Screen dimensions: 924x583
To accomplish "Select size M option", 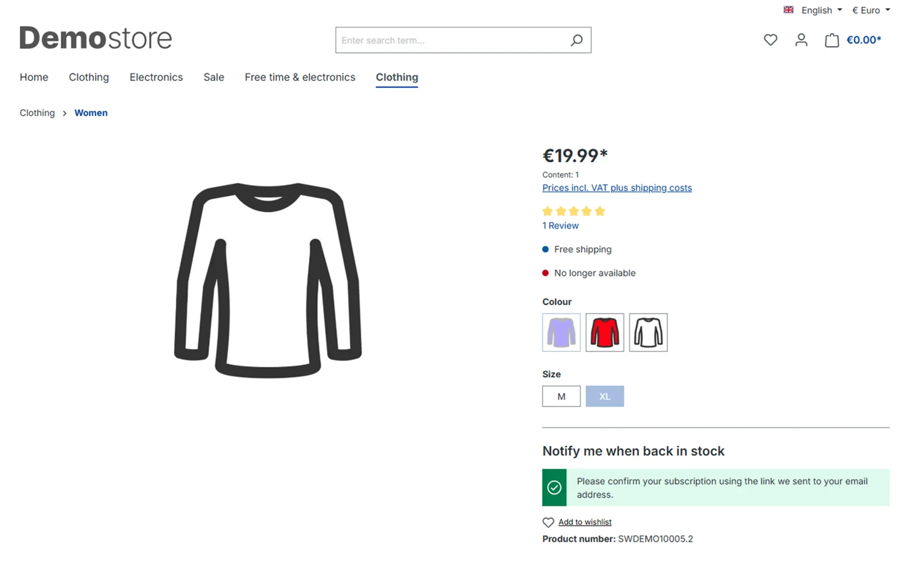I will [x=561, y=396].
